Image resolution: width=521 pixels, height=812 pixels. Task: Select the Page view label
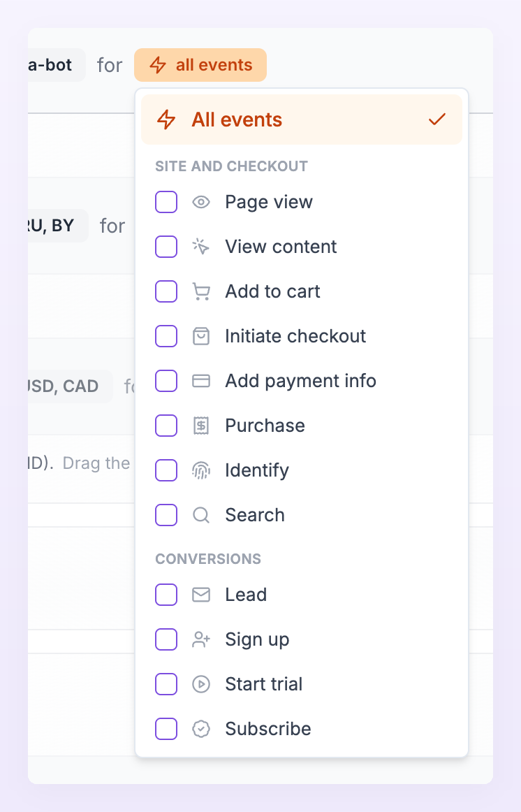(268, 202)
